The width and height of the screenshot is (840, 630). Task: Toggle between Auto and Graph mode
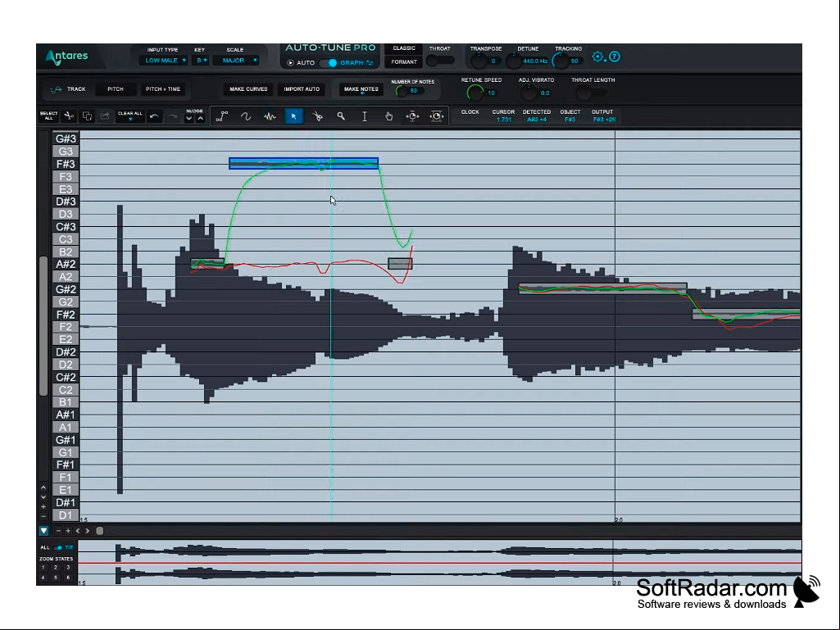[x=329, y=63]
